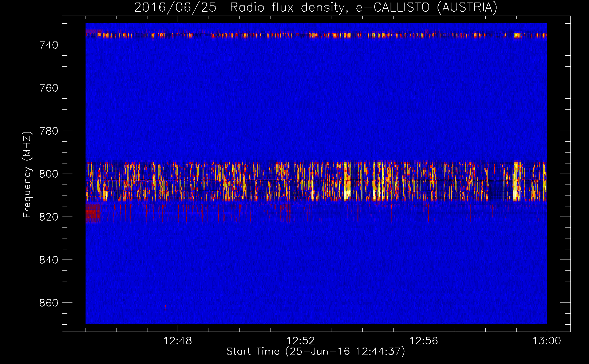Click the 'Frequency (MHZ)' axis label

tap(27, 174)
